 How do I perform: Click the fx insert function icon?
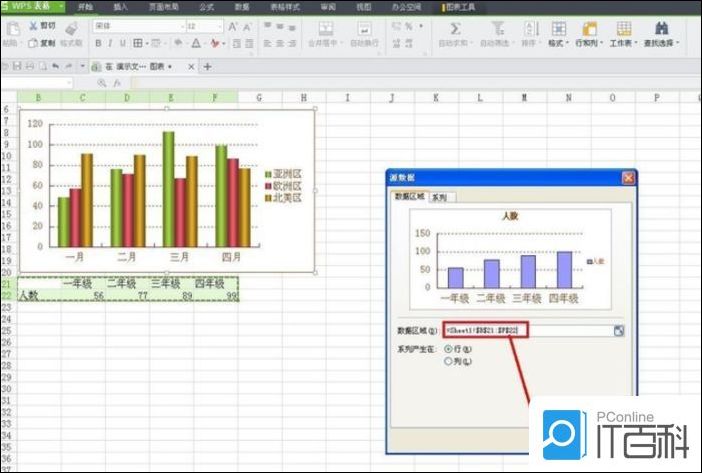[117, 83]
